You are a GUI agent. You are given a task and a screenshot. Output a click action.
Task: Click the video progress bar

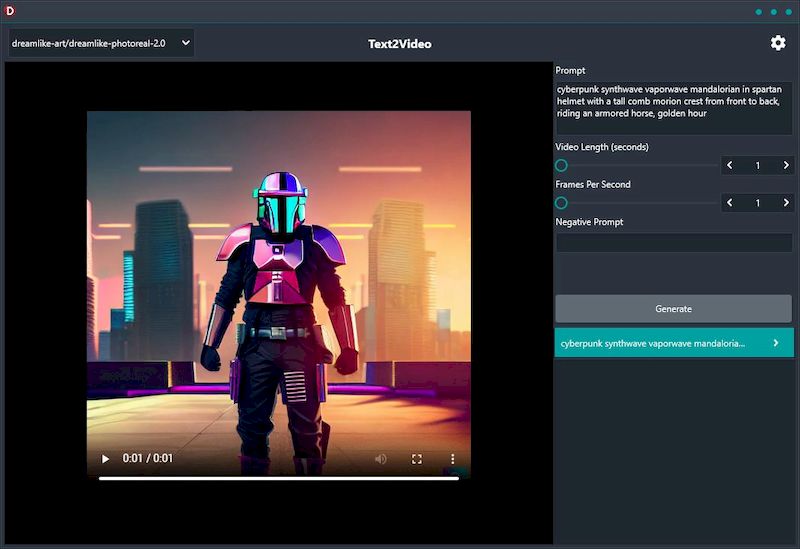[278, 478]
